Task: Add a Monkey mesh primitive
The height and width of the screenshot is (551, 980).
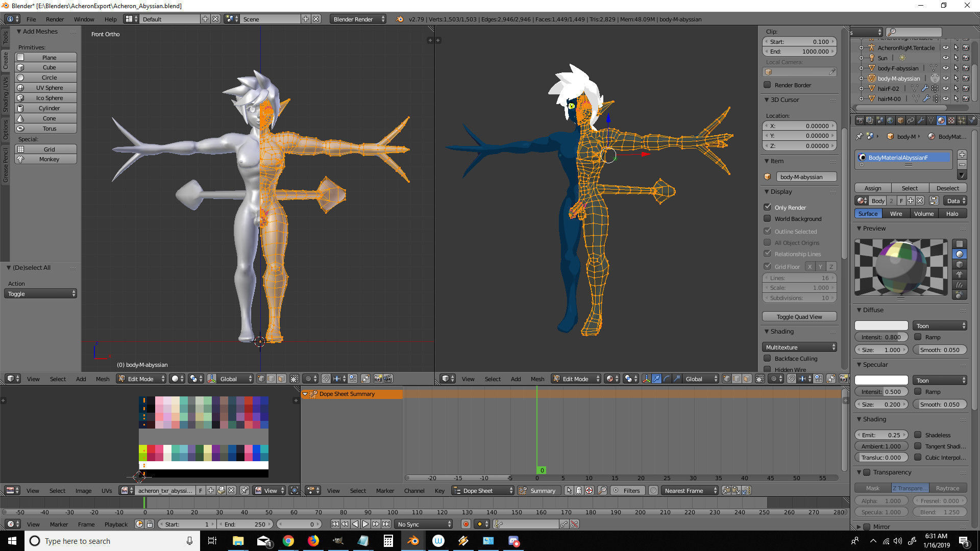Action: click(46, 159)
